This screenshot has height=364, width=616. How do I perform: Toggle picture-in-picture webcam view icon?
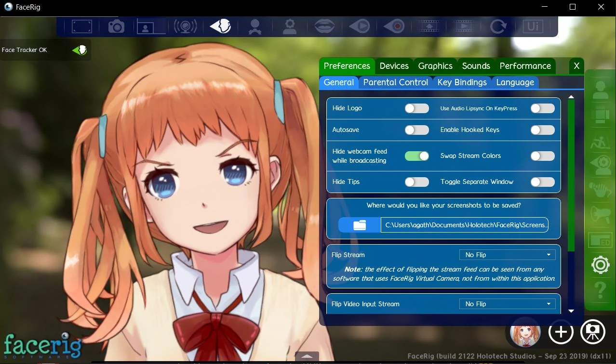(x=151, y=26)
